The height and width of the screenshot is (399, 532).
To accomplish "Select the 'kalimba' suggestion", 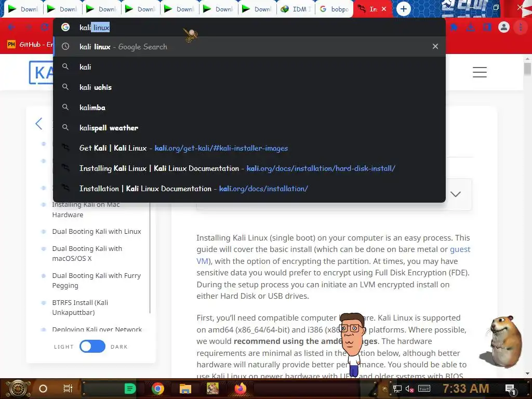I will pos(249,108).
